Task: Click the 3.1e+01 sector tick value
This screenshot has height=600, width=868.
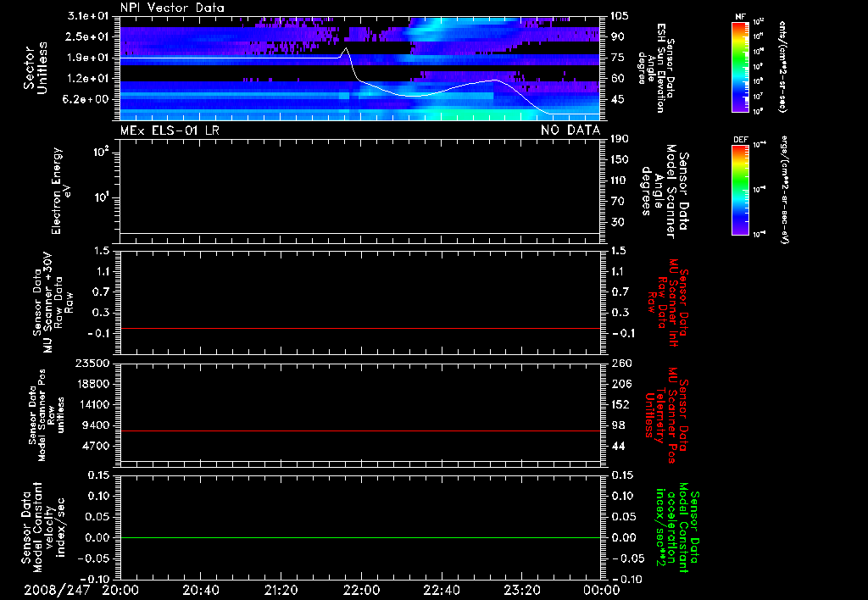Action: (x=87, y=16)
